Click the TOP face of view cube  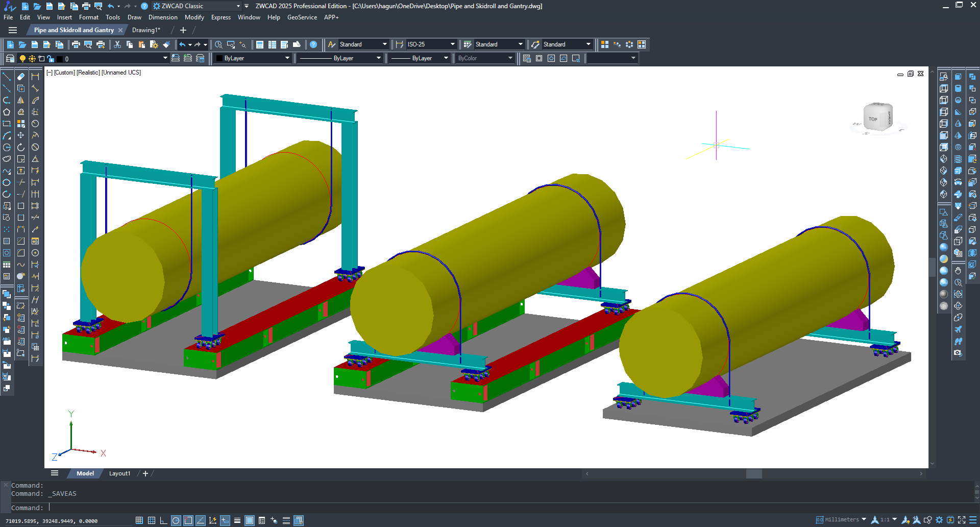point(873,119)
